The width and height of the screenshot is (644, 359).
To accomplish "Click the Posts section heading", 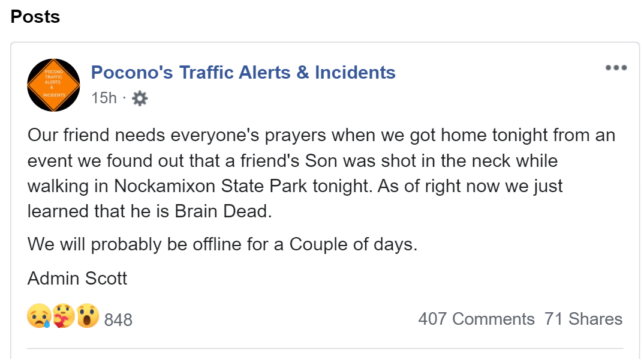I will [35, 17].
